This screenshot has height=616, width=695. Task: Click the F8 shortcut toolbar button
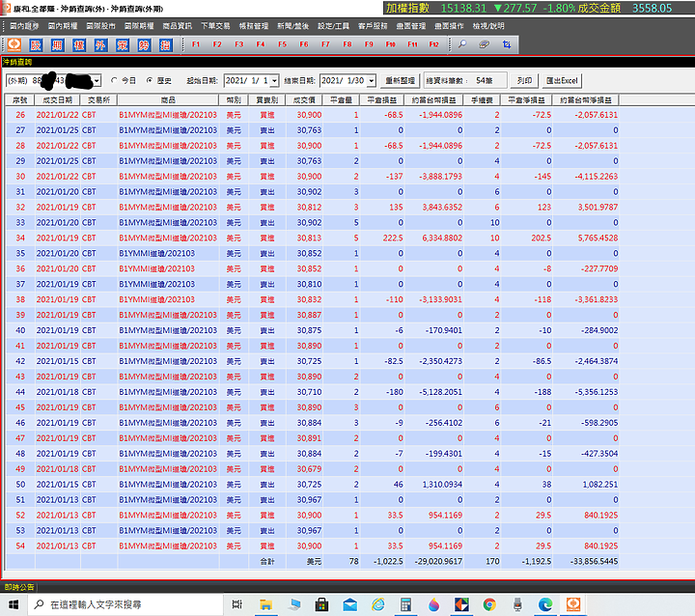(x=347, y=44)
